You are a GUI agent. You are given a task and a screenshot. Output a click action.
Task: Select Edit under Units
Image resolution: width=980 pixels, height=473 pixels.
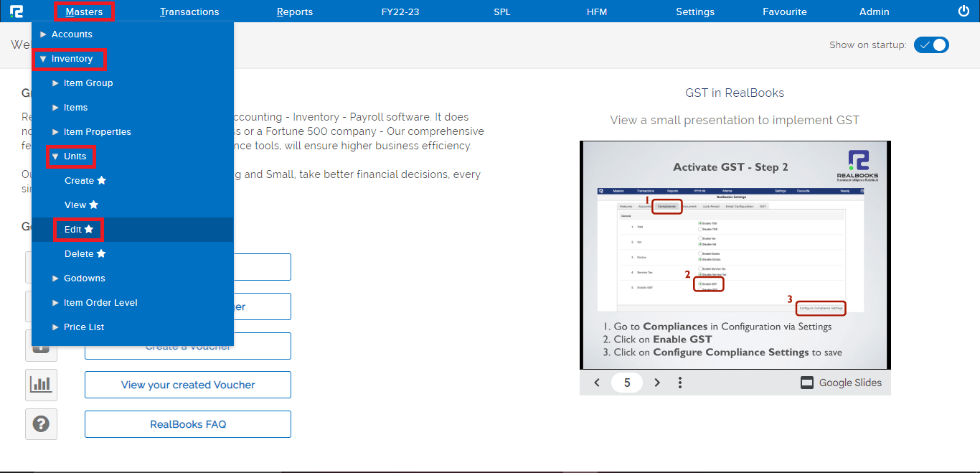(73, 230)
